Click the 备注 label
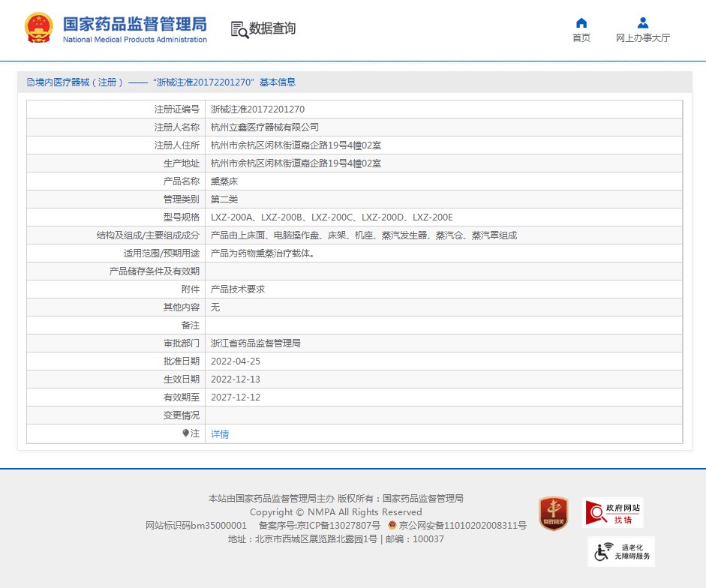Viewport: 706px width, 588px height. tap(191, 325)
